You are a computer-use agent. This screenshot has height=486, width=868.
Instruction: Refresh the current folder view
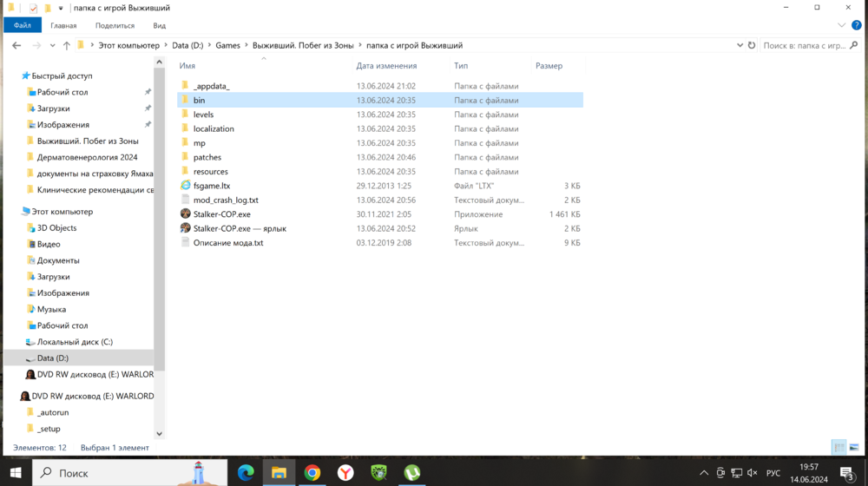click(x=752, y=45)
